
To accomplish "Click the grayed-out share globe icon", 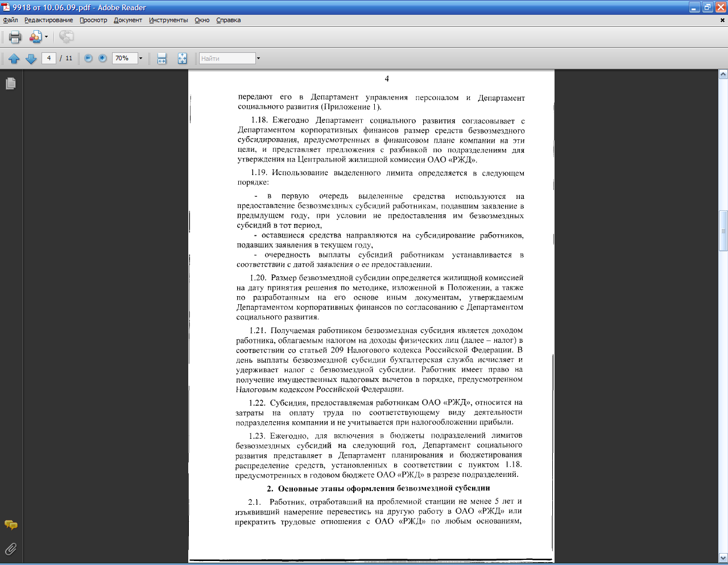I will [67, 37].
